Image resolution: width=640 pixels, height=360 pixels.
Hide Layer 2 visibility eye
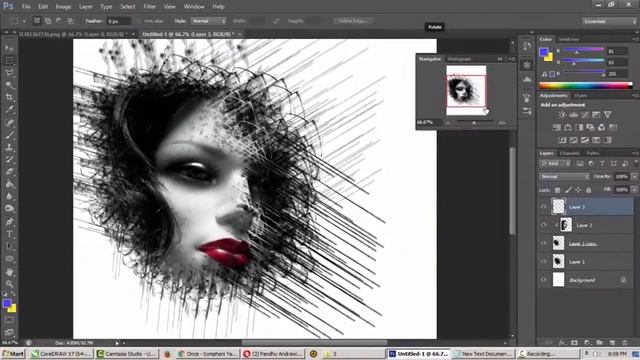543,225
